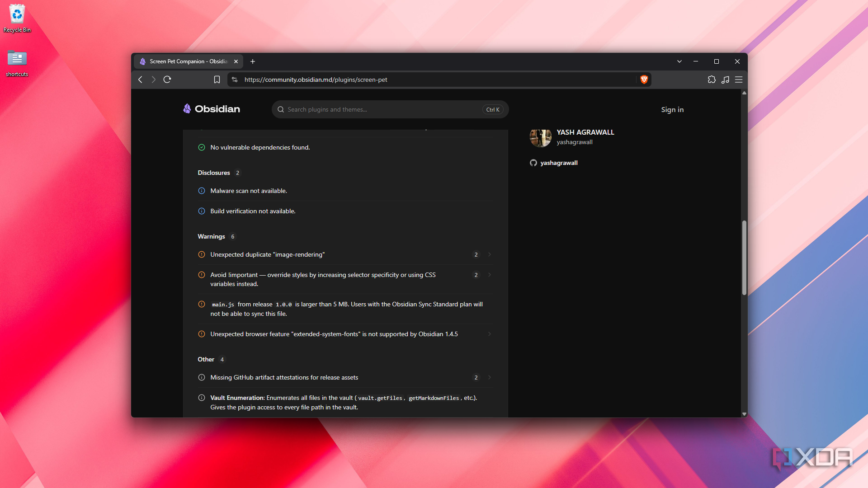Open site settings icon beside the URL

(x=235, y=80)
